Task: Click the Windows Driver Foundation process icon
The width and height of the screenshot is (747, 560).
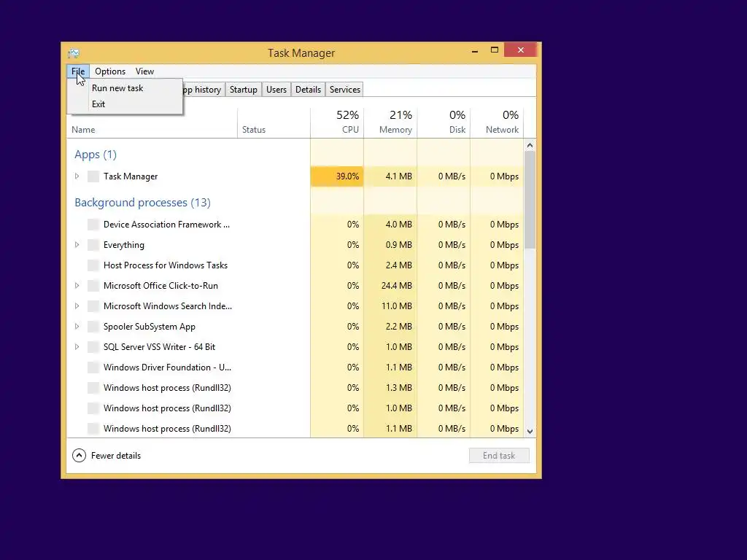Action: pyautogui.click(x=93, y=367)
